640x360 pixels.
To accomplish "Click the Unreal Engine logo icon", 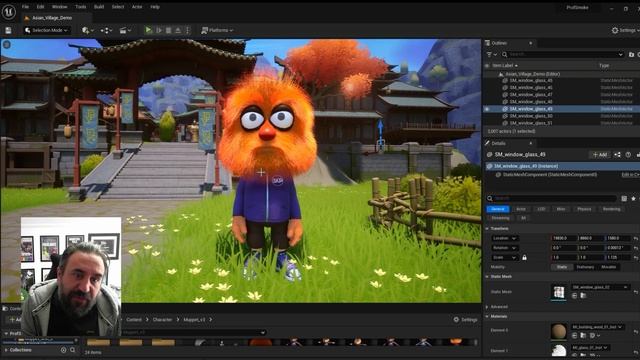I will (x=9, y=11).
